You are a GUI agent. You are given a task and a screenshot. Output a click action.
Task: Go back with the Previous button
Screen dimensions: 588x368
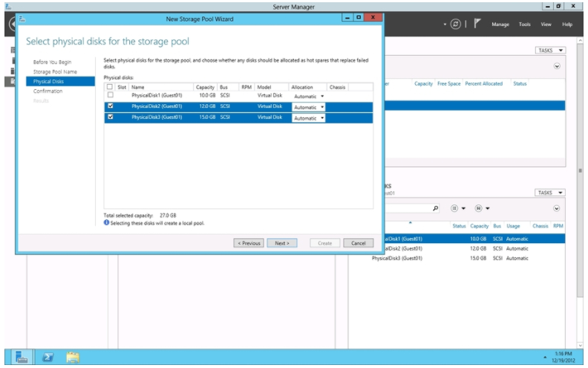[249, 243]
